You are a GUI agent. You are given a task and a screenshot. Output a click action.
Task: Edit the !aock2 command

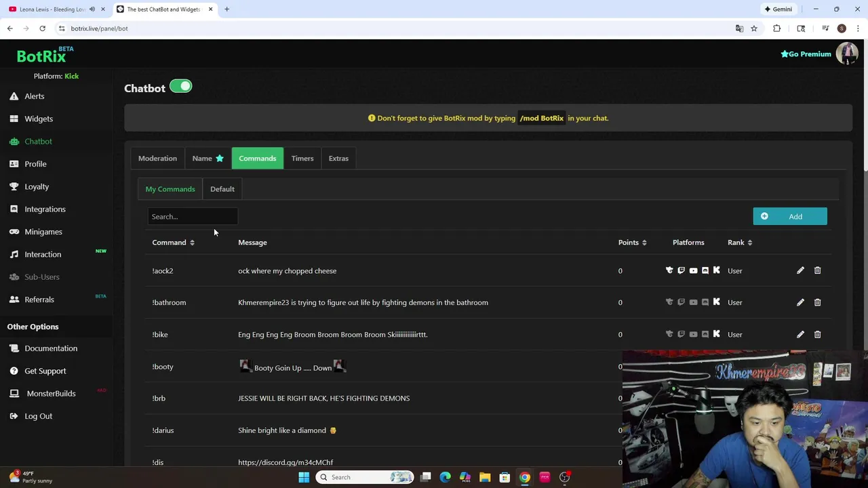tap(800, 270)
